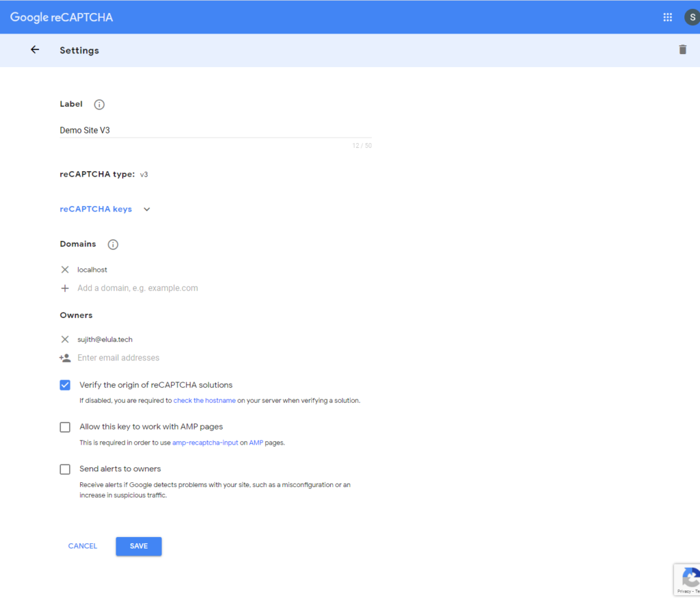Remove owner sujith@elula.tech
This screenshot has height=600, width=700.
65,339
